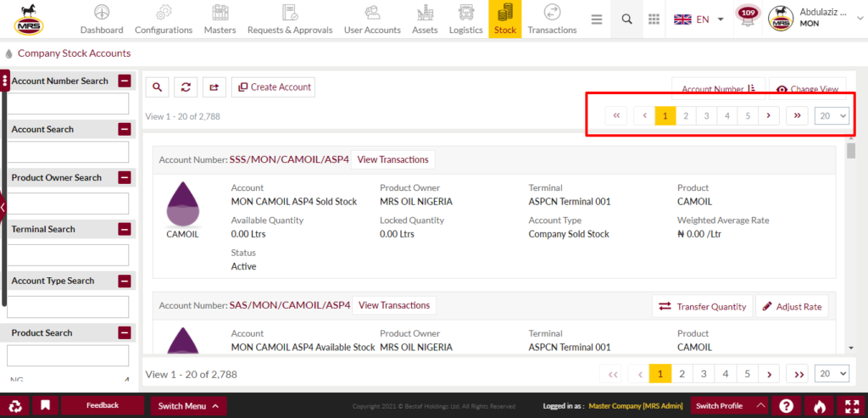Open the Dashboard module
The image size is (868, 418).
pyautogui.click(x=102, y=20)
